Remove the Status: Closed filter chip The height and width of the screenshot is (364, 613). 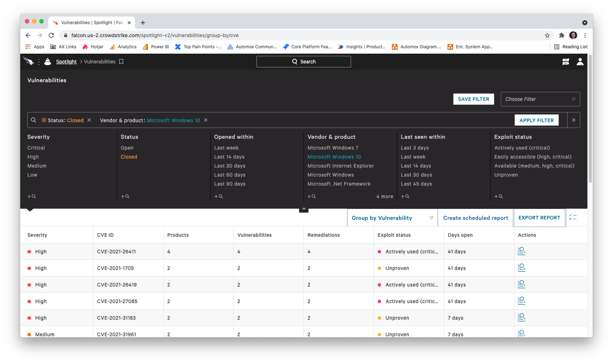click(89, 120)
